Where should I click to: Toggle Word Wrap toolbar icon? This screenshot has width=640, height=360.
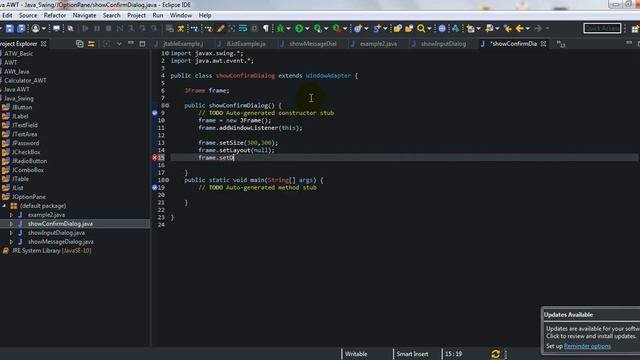(x=243, y=28)
